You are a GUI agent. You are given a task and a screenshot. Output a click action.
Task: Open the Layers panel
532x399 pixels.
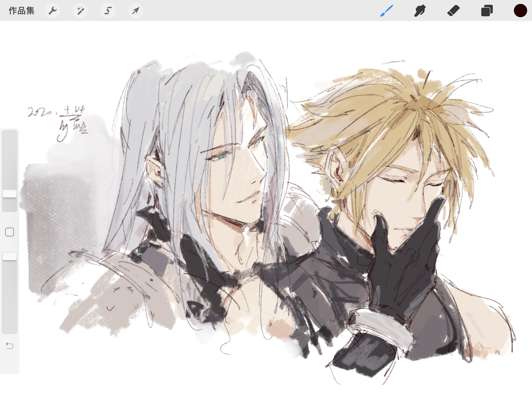pyautogui.click(x=487, y=11)
